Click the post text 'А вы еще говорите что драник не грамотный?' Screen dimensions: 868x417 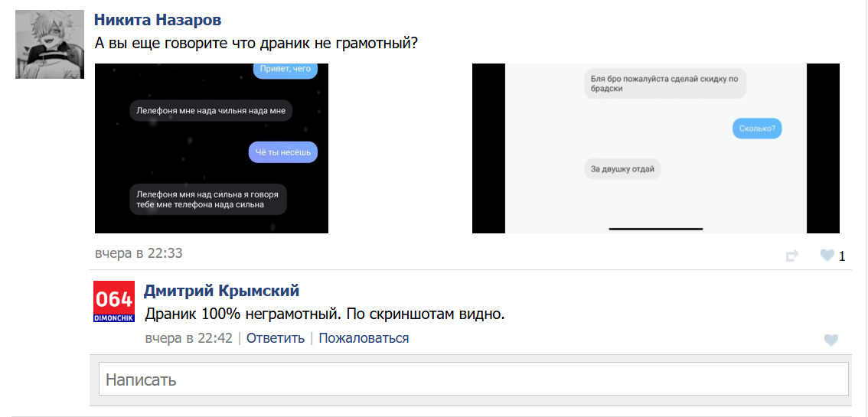coord(255,43)
